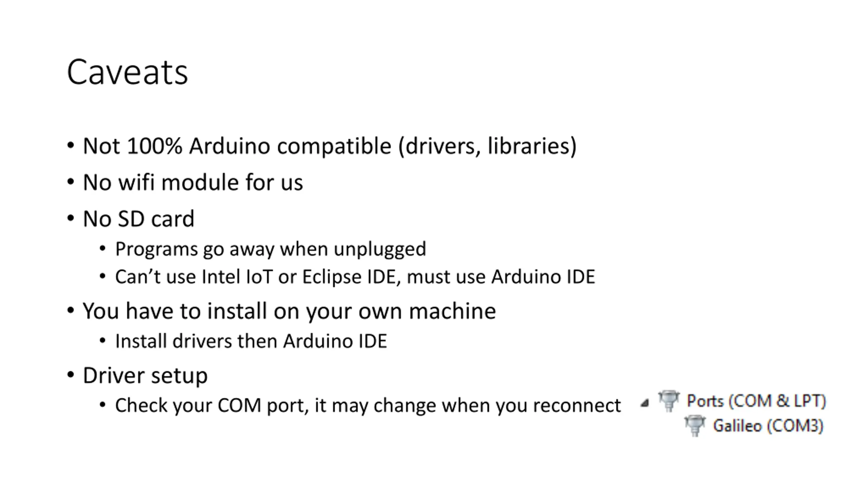Click 'Install drivers then Arduino IDE' sub-bullet
The width and height of the screenshot is (868, 488).
point(251,341)
